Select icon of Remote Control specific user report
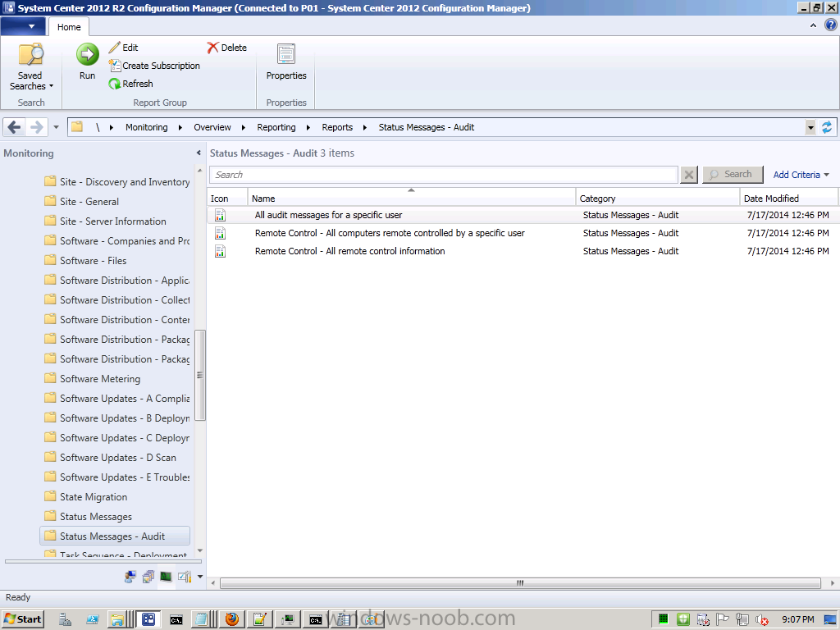Screen dimensions: 840x630 [x=220, y=234]
